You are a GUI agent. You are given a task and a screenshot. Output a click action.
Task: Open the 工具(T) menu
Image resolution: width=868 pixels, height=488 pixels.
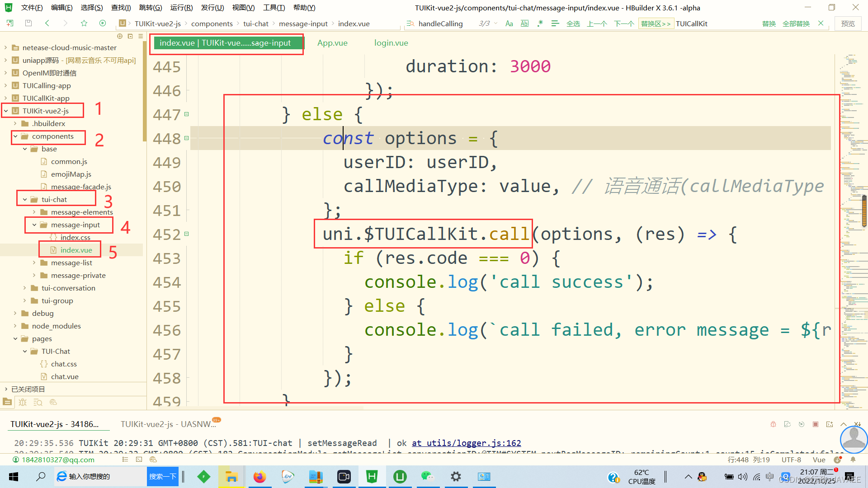click(274, 7)
